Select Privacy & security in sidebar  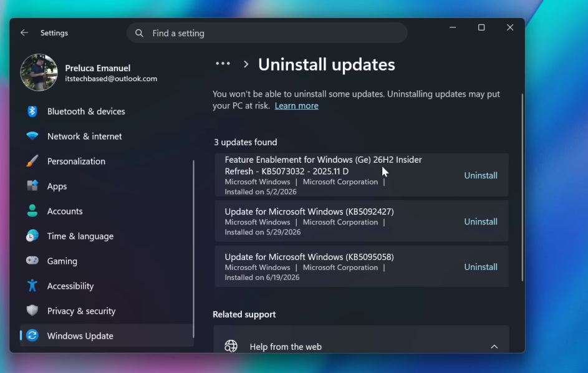pyautogui.click(x=82, y=311)
